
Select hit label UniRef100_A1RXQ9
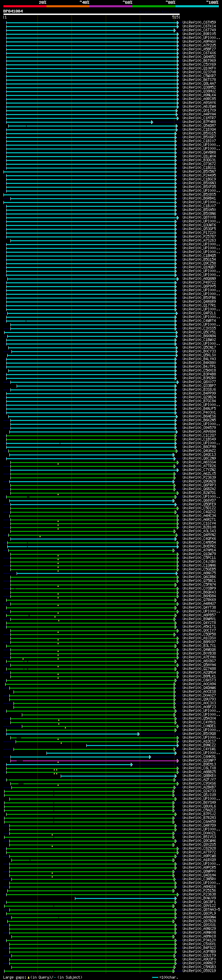(199, 860)
